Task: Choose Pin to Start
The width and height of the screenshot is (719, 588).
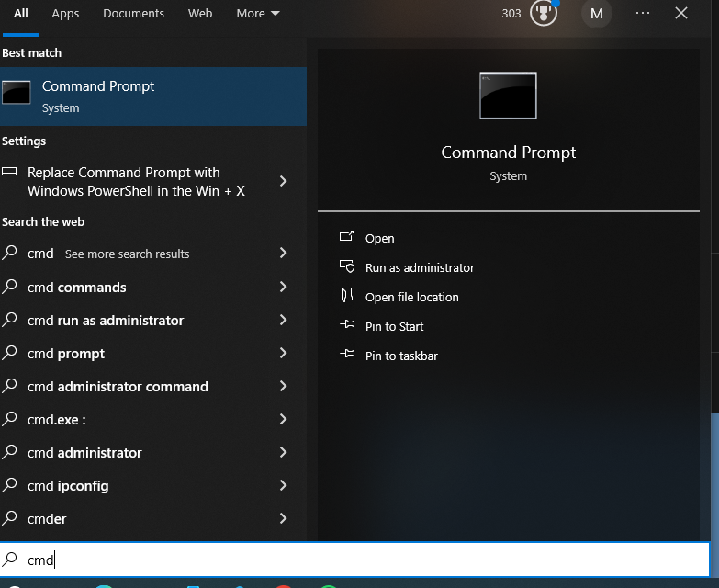Action: click(x=394, y=326)
